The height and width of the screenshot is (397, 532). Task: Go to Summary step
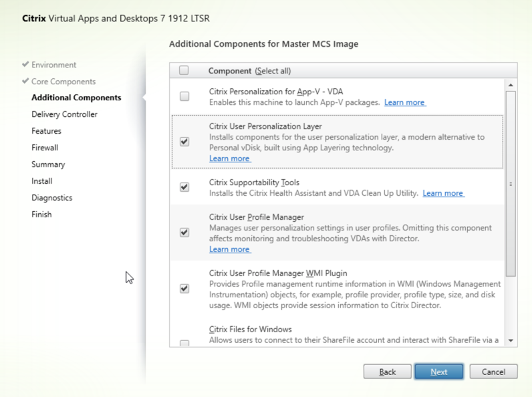48,164
